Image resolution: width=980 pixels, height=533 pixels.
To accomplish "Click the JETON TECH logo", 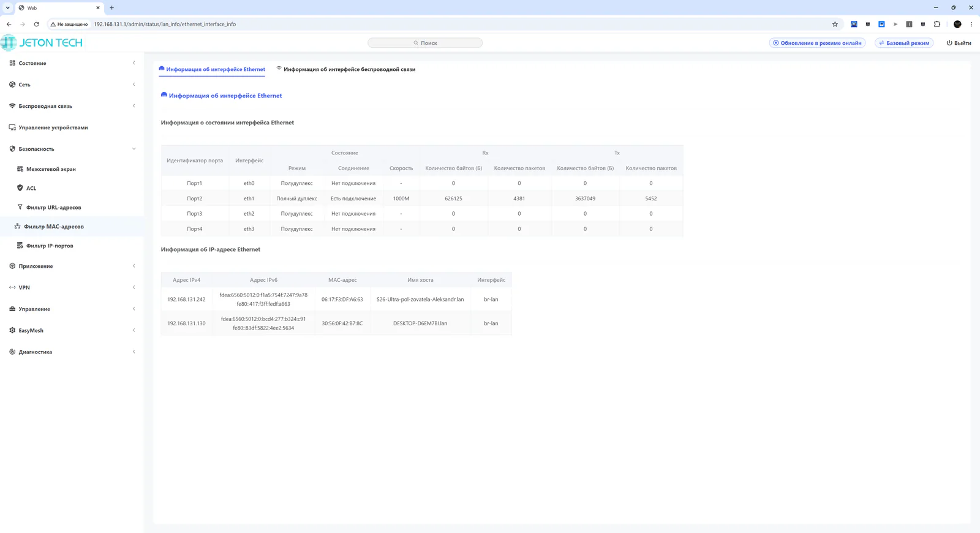I will click(x=42, y=43).
